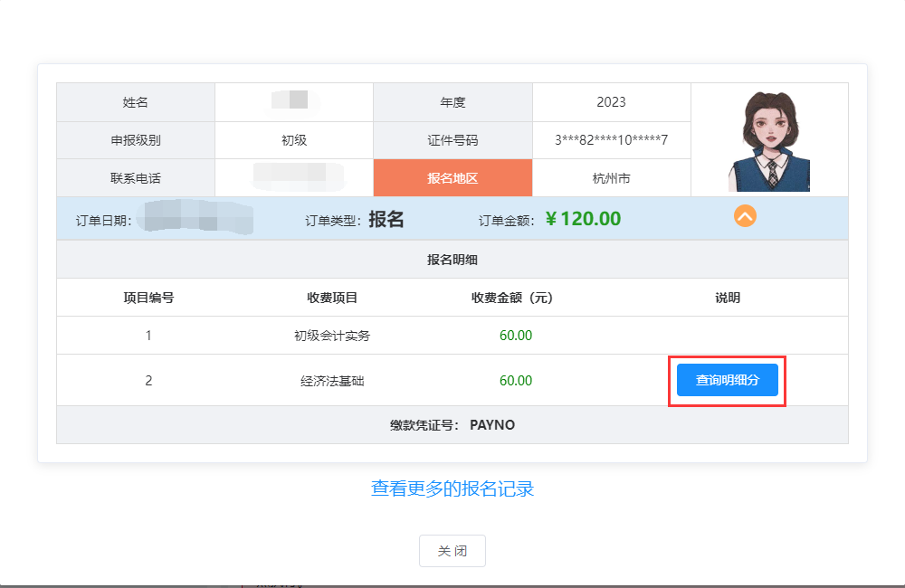Click the applicant's profile photo
The height and width of the screenshot is (588, 905).
click(x=769, y=138)
